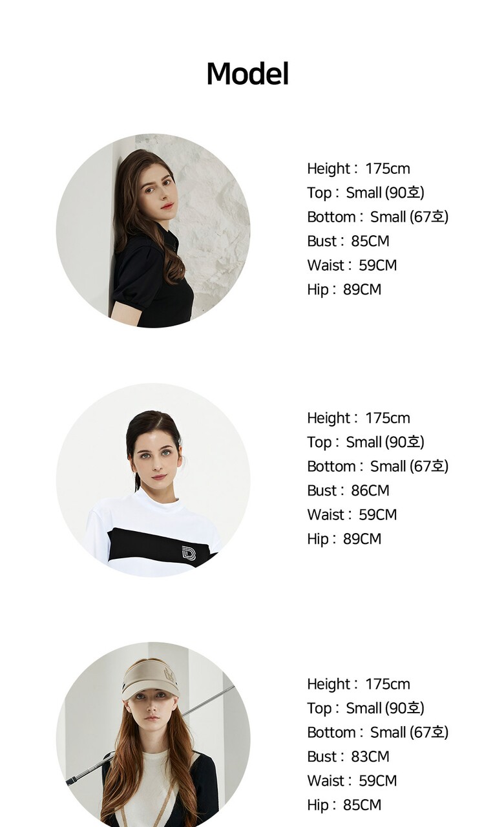Viewport: 504px width, 827px height.
Task: Click the tan sun visor cap
Action: point(150,679)
